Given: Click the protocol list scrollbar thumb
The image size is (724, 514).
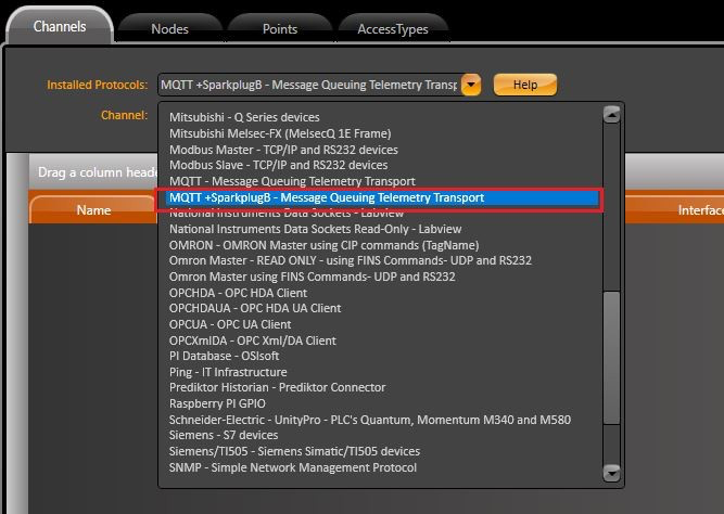Looking at the screenshot, I should coord(612,358).
